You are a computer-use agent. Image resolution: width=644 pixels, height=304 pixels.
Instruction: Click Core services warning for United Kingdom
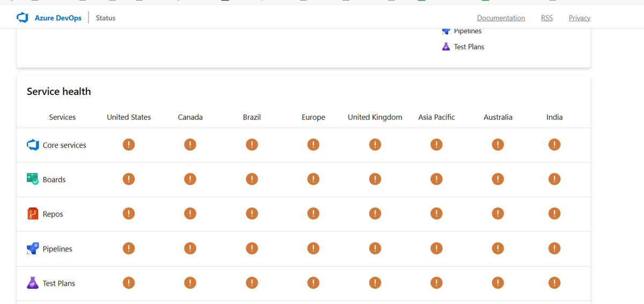pos(375,144)
